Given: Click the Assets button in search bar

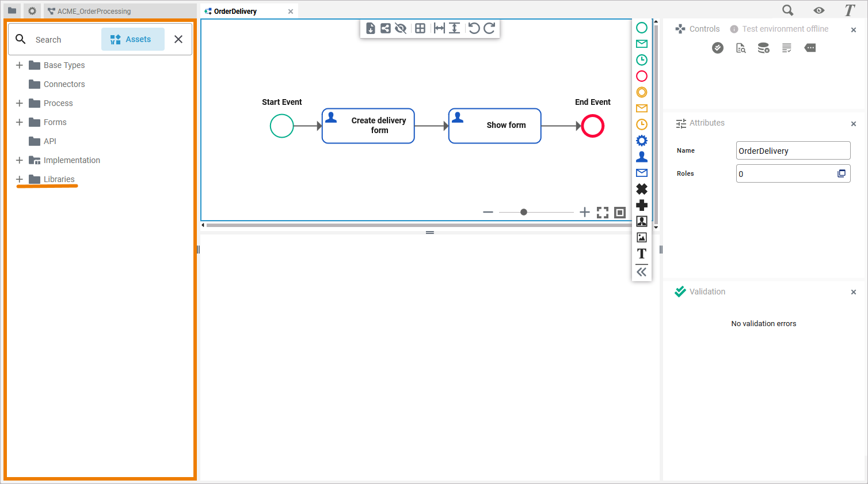Looking at the screenshot, I should [132, 39].
